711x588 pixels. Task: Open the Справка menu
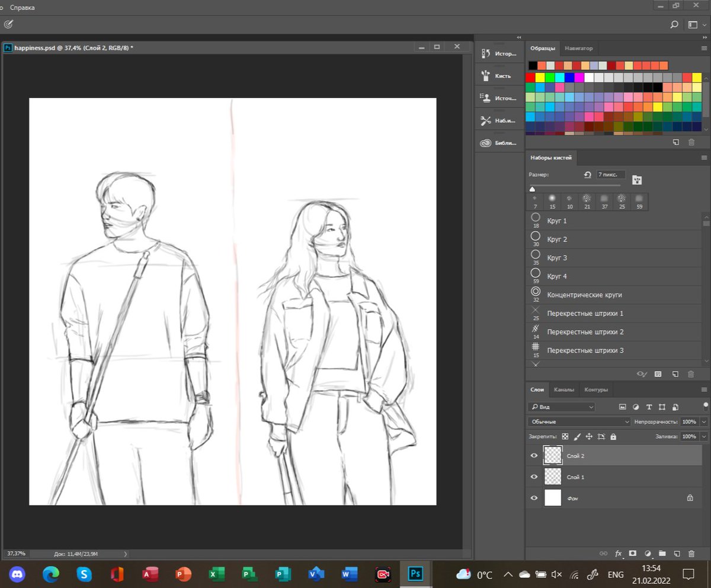click(x=22, y=8)
